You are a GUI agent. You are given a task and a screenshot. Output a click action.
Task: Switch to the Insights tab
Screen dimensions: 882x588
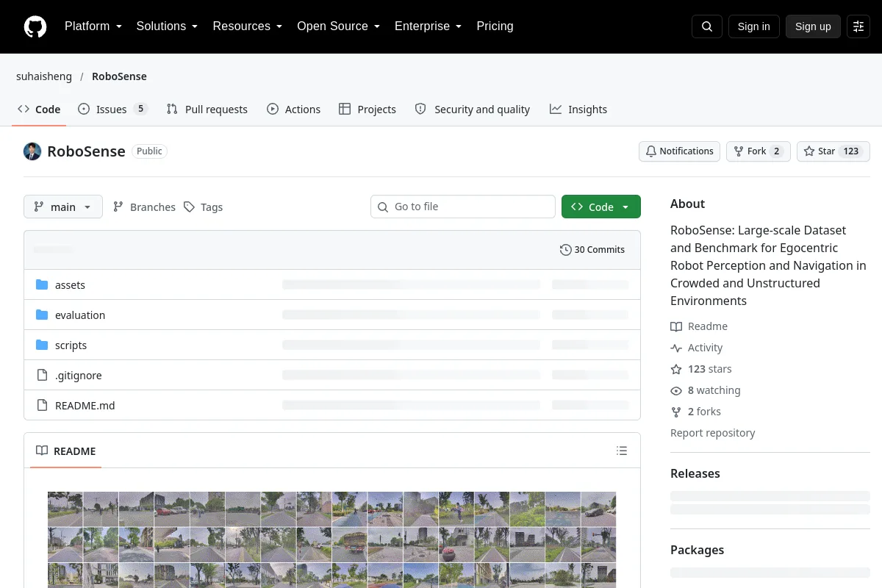[578, 110]
